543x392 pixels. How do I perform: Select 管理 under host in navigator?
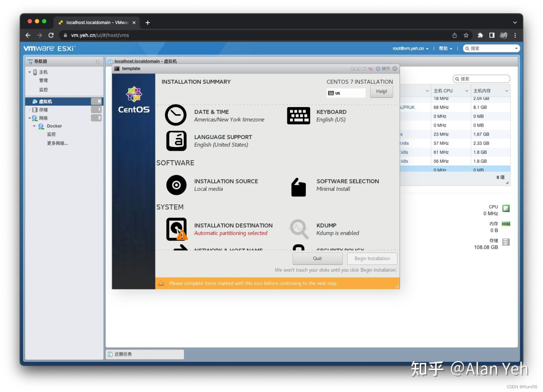pos(43,80)
